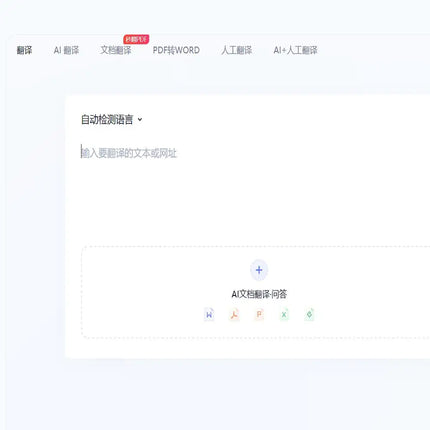Select the Excel file type icon
The height and width of the screenshot is (430, 430).
click(x=284, y=314)
